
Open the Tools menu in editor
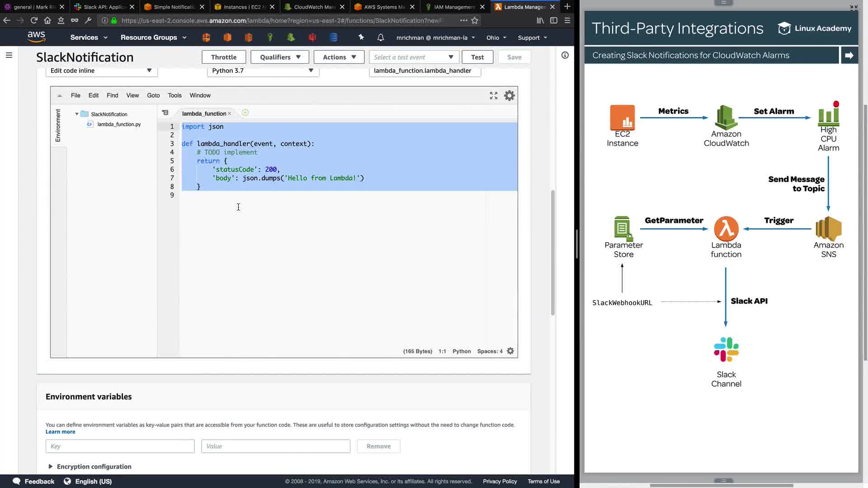[175, 95]
